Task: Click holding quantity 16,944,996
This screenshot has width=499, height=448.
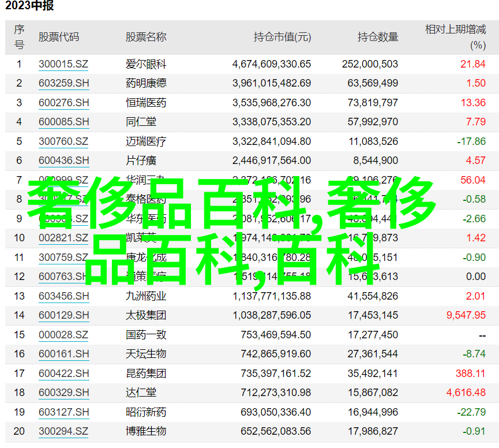Action: click(373, 412)
